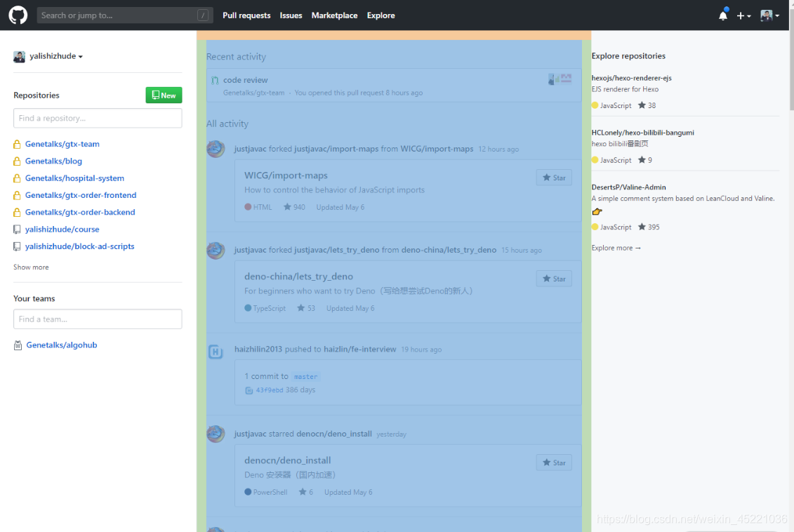Screen dimensions: 794x532
Task: Click repo icon beside yalishizhude/block-ad-scripts
Action: pos(17,246)
